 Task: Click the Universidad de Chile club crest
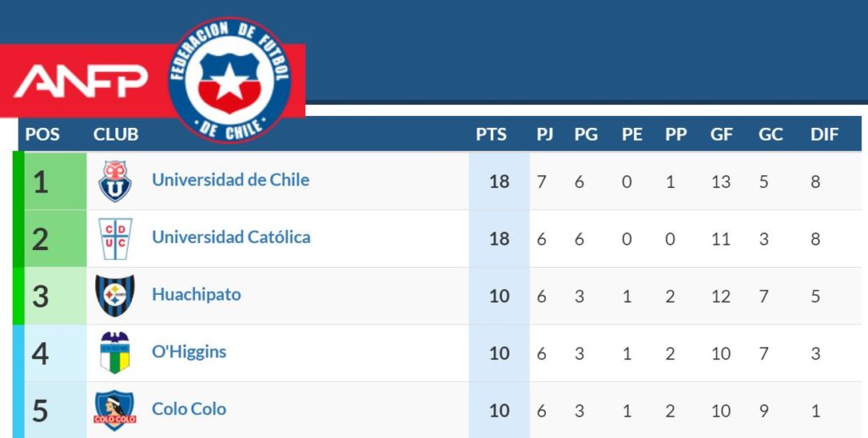click(x=115, y=180)
